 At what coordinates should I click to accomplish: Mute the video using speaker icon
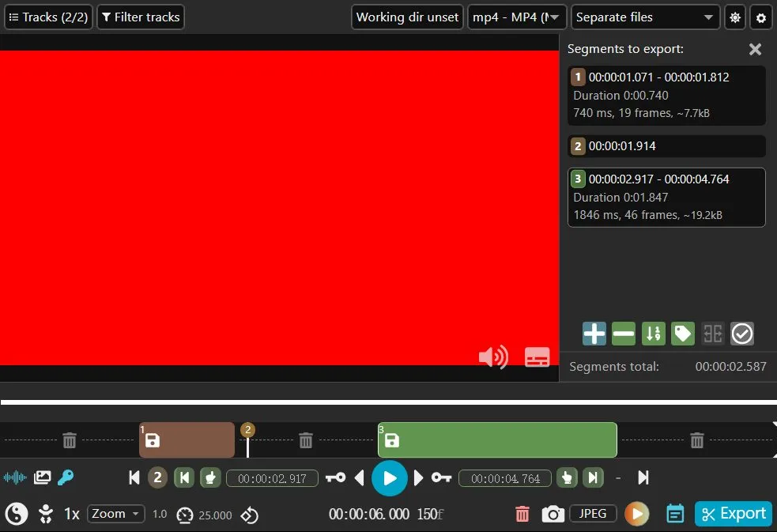point(493,357)
